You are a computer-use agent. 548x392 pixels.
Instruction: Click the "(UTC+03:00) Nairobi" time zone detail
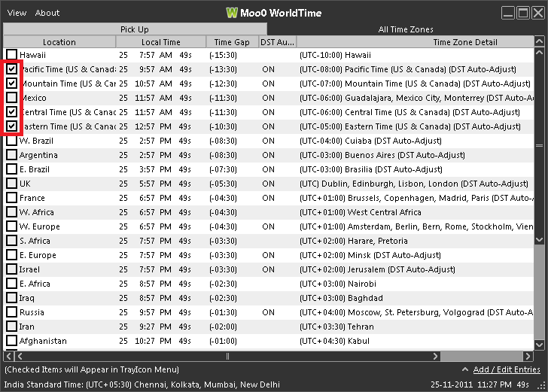tap(337, 284)
